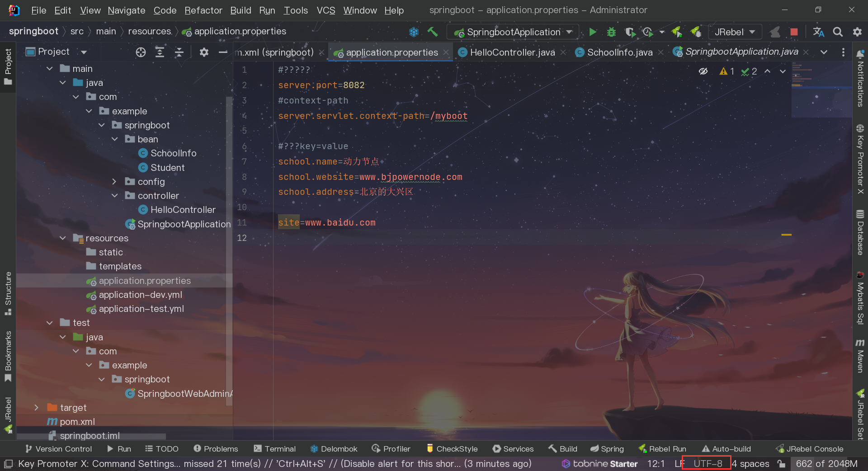Open Project panel options gear
Image resolution: width=868 pixels, height=471 pixels.
pyautogui.click(x=204, y=52)
